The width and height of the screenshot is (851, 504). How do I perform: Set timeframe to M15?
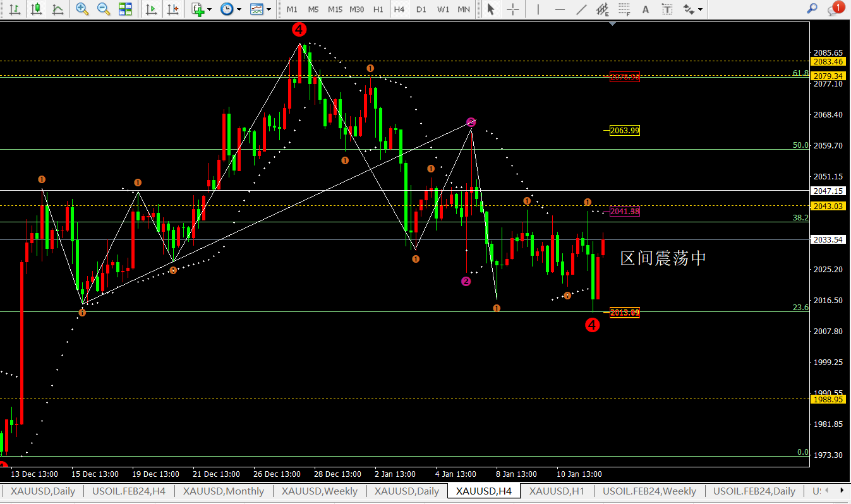tap(335, 9)
